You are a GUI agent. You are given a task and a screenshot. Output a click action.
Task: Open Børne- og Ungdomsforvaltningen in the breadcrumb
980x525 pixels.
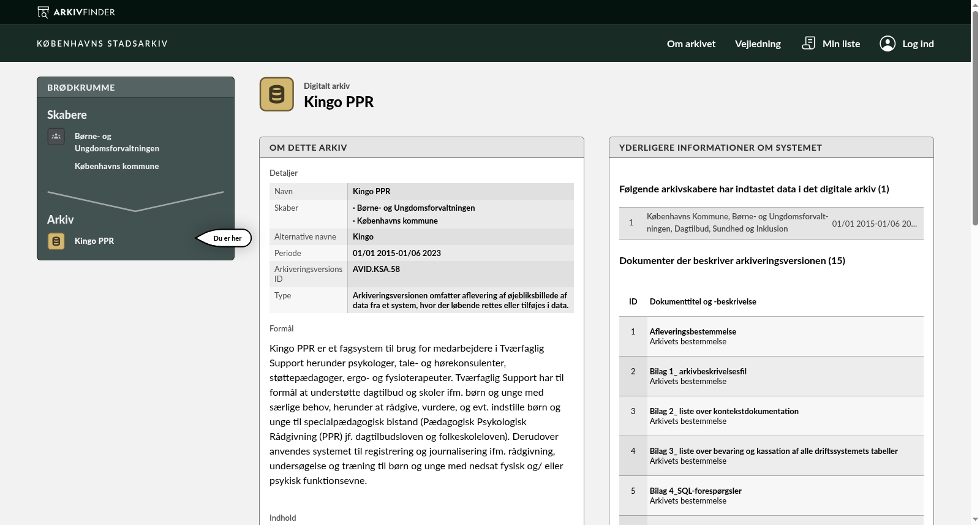click(x=117, y=142)
